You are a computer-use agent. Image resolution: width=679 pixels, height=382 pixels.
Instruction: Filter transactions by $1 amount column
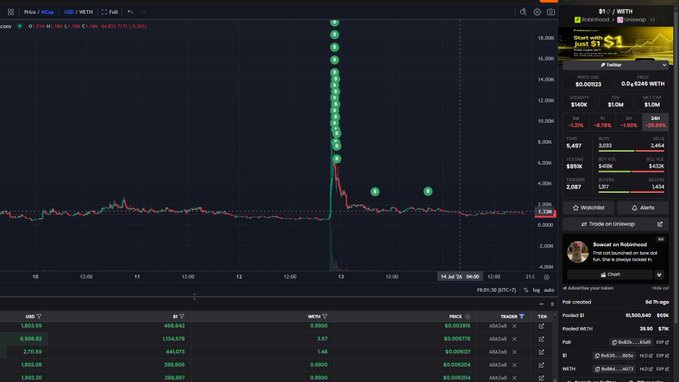click(x=182, y=317)
